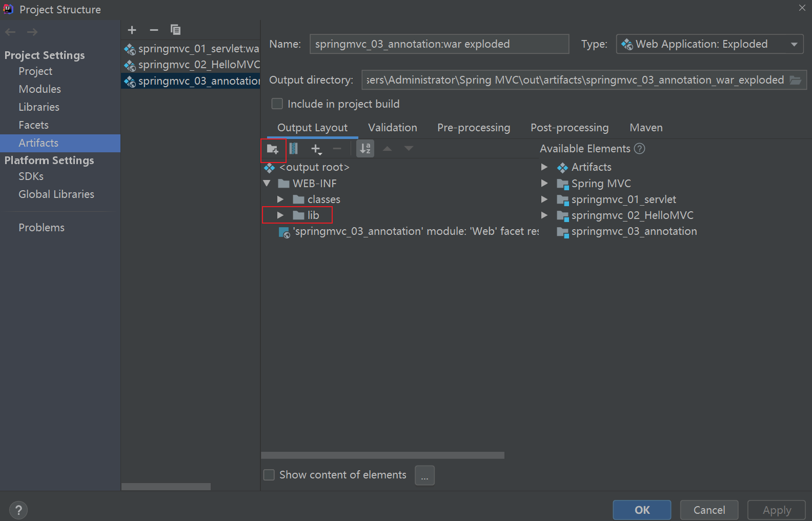Select springmvc_01_servlet artifact in list

pos(191,49)
